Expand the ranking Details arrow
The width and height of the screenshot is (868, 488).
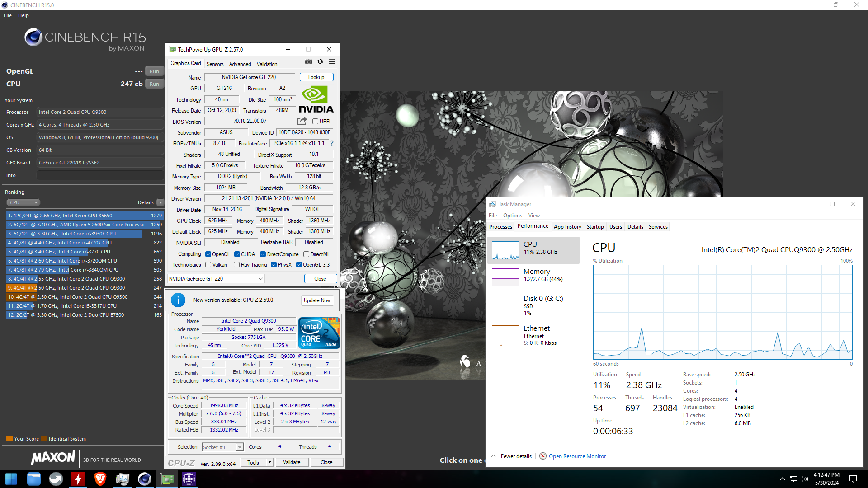click(160, 202)
